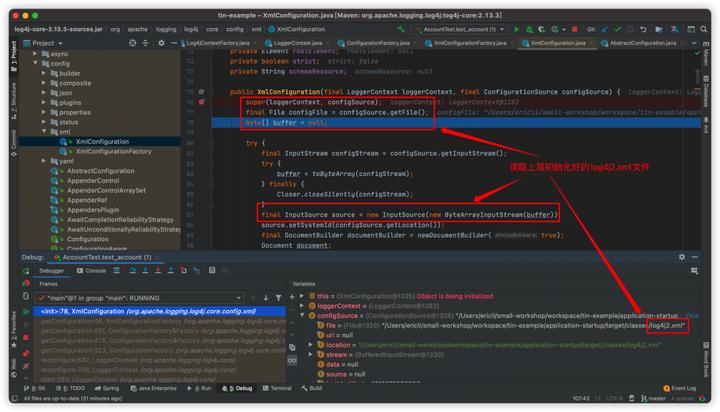Open the Structure tool window on the left sidebar
The width and height of the screenshot is (720, 412).
coord(14,100)
